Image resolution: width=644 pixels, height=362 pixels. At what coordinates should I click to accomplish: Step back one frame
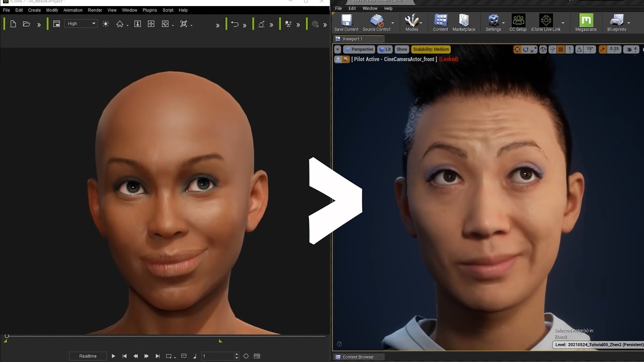(135, 356)
